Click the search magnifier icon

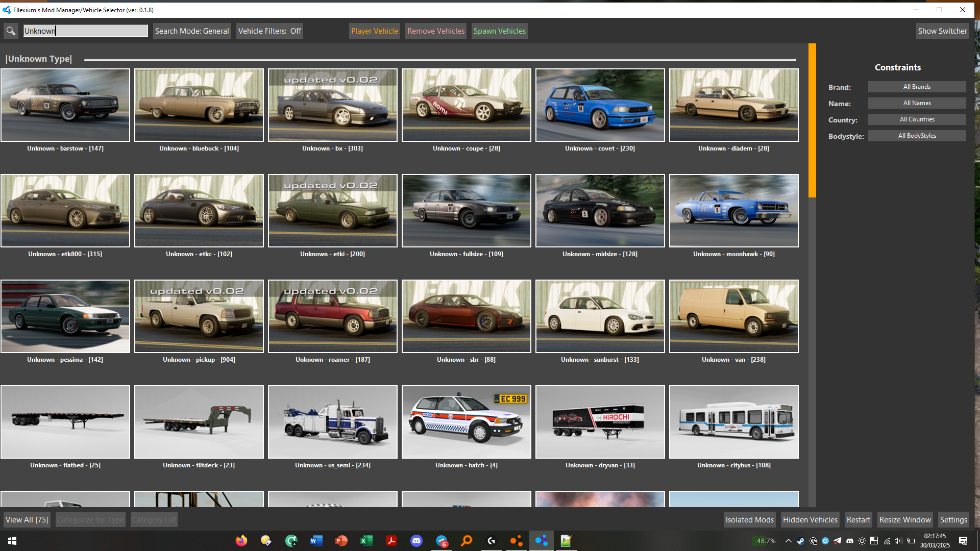[x=11, y=31]
